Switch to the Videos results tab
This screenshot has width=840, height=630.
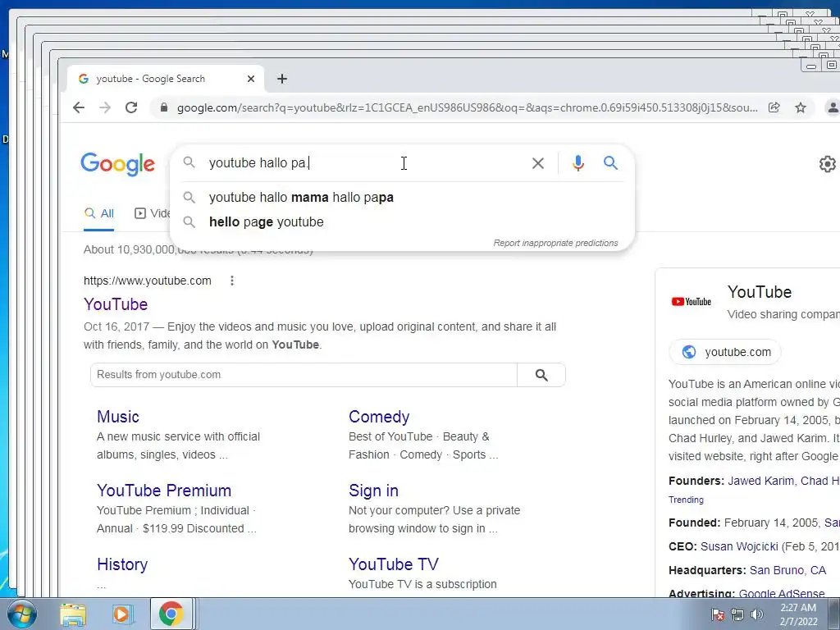[152, 214]
